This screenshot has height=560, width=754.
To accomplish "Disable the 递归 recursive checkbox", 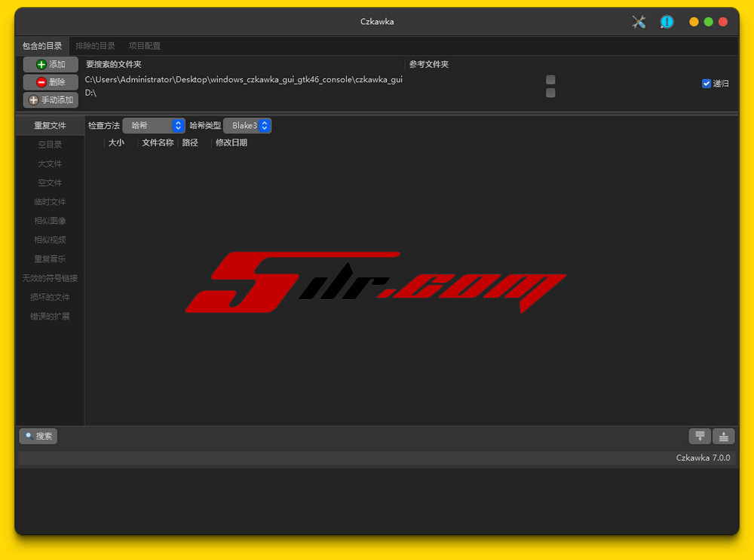I will coord(706,84).
